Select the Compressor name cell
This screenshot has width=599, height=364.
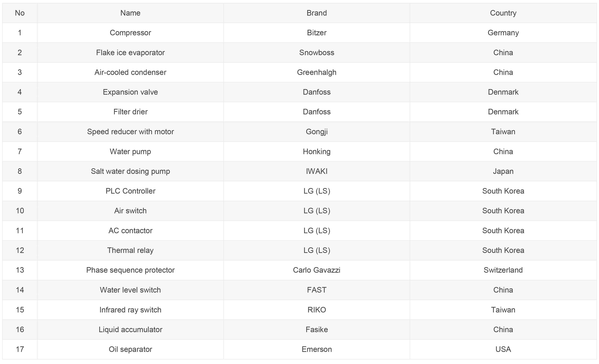pos(130,33)
